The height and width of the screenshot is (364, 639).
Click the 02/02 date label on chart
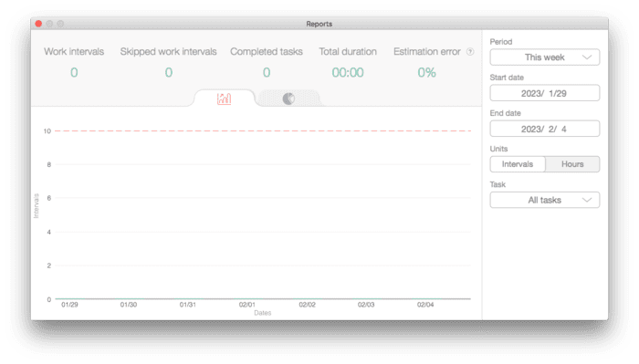pyautogui.click(x=307, y=305)
